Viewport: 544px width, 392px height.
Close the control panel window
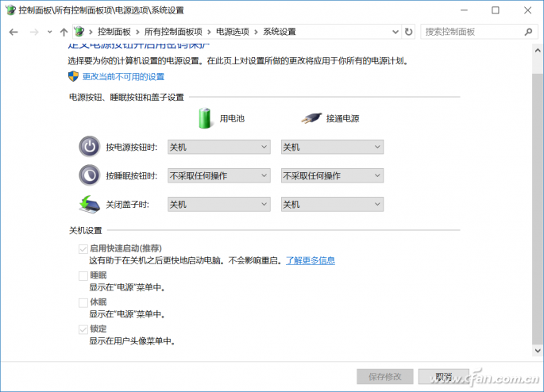coord(527,10)
